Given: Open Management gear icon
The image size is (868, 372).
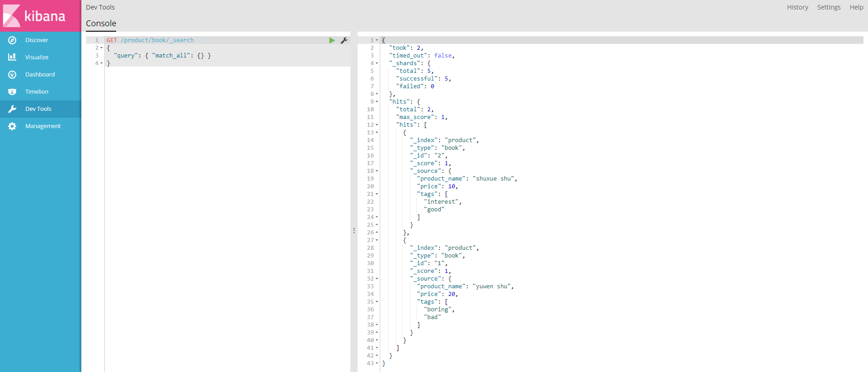Looking at the screenshot, I should (x=12, y=126).
